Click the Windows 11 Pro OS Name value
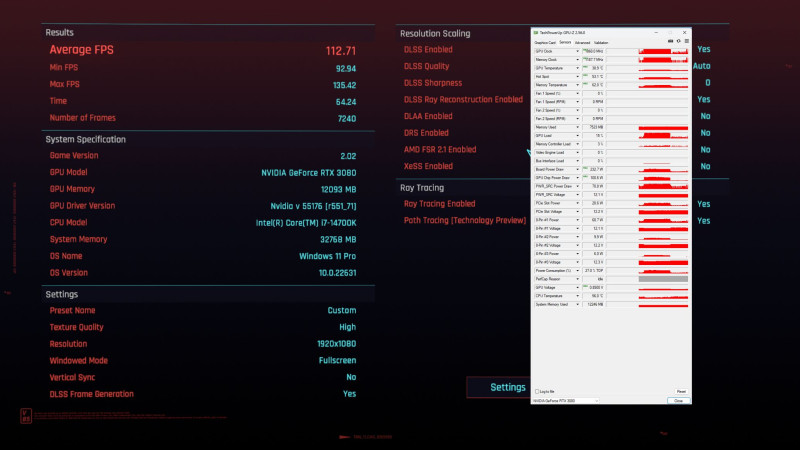Image resolution: width=800 pixels, height=450 pixels. click(328, 256)
